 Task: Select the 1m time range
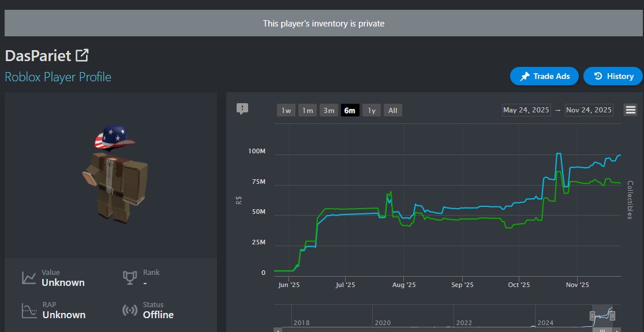308,111
